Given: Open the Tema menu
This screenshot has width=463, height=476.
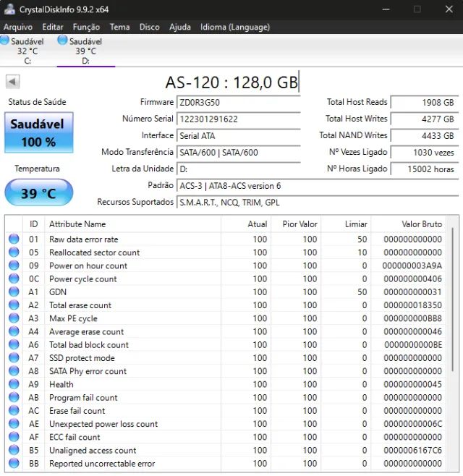Looking at the screenshot, I should (x=119, y=27).
